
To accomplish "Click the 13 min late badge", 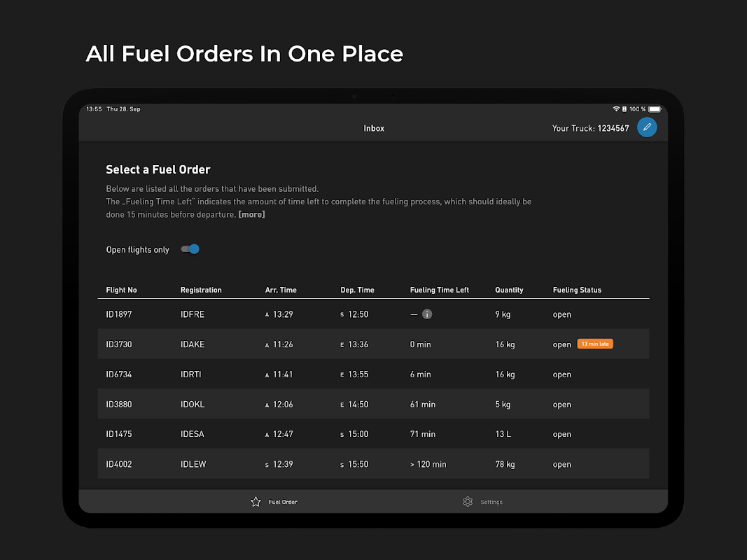I will point(594,344).
